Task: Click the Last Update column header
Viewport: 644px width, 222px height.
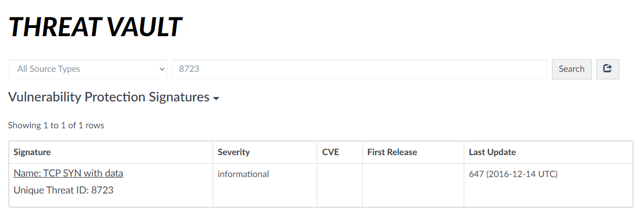Action: coord(492,152)
